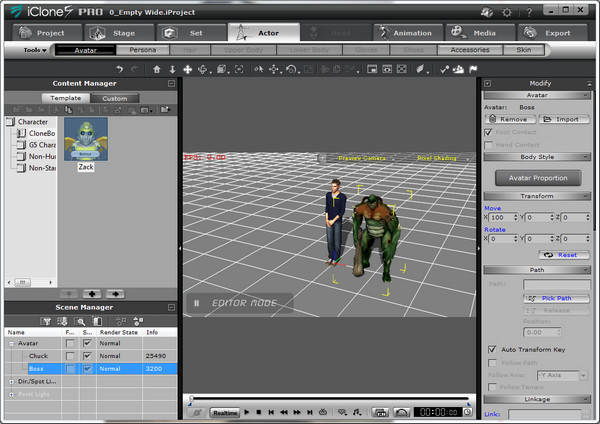Viewport: 600px width, 424px height.
Task: Click the Undo arrow in toolbar
Action: (120, 70)
